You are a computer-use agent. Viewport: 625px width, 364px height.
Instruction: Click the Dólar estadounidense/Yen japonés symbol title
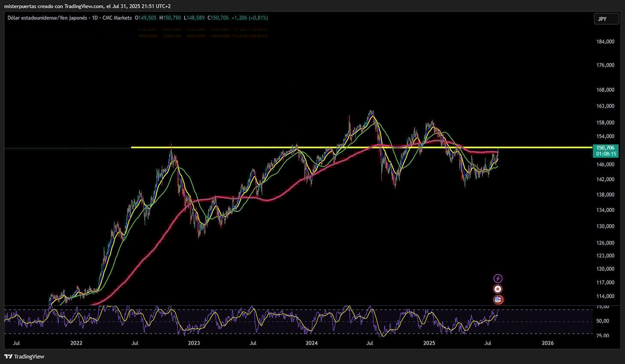coord(46,18)
